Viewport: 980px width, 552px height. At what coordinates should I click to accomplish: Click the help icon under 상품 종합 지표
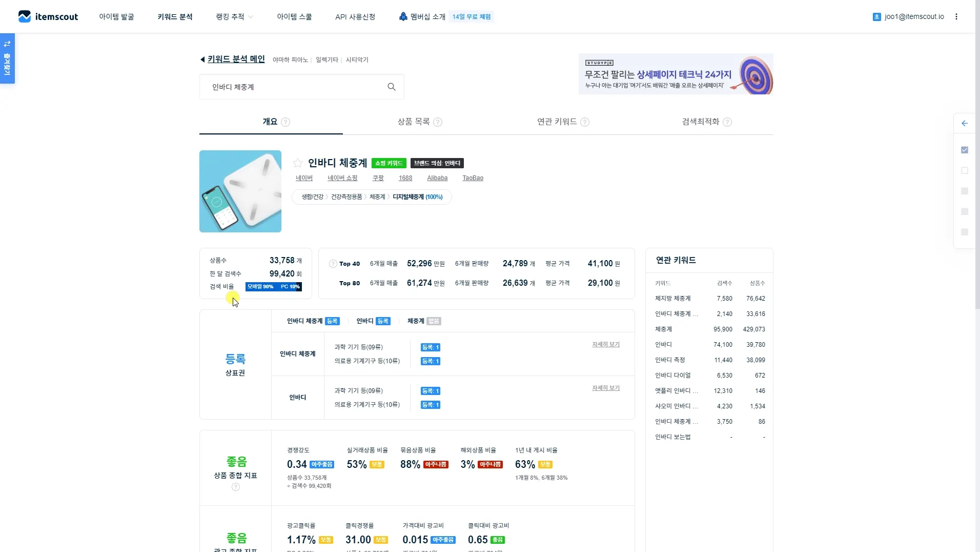(236, 487)
